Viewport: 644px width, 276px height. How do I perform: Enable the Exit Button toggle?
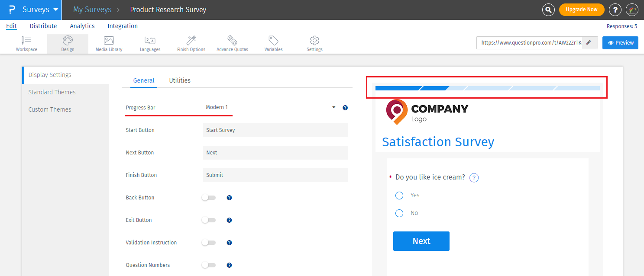point(208,220)
